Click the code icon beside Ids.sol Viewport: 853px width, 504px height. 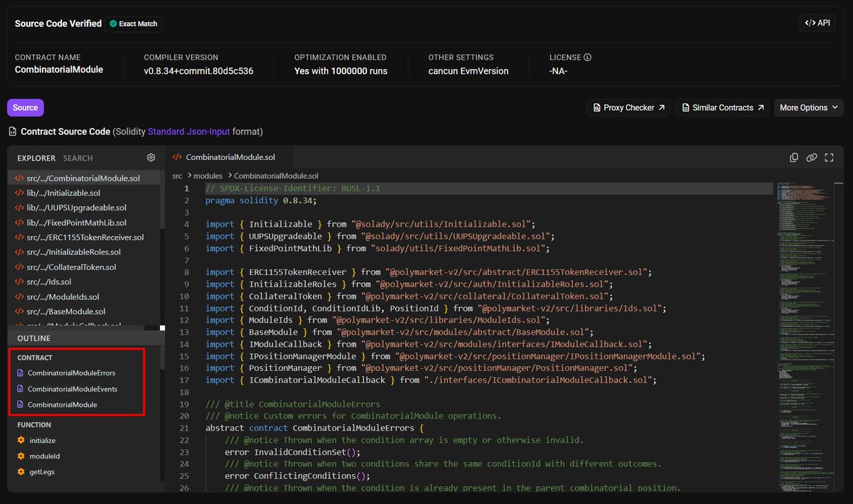(x=19, y=282)
